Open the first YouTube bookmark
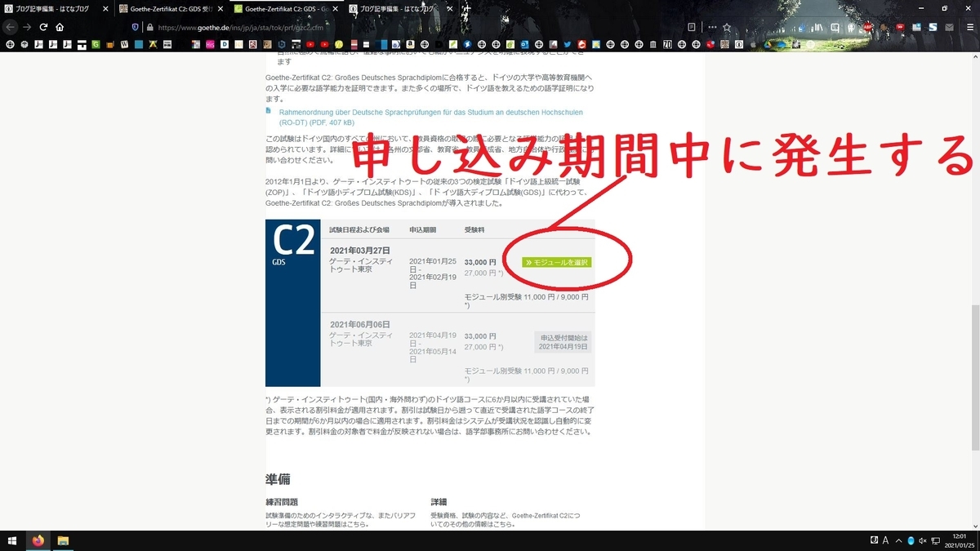This screenshot has width=980, height=551. 310,44
